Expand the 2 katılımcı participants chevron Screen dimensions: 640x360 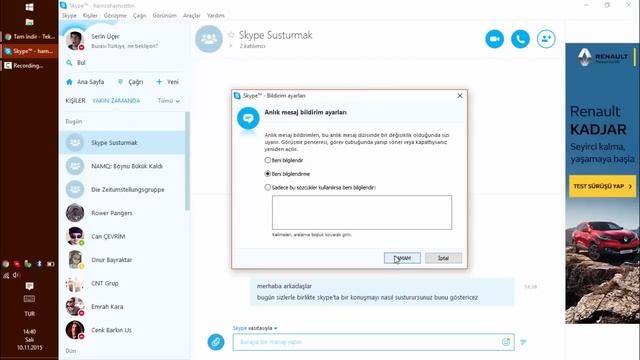coord(231,46)
